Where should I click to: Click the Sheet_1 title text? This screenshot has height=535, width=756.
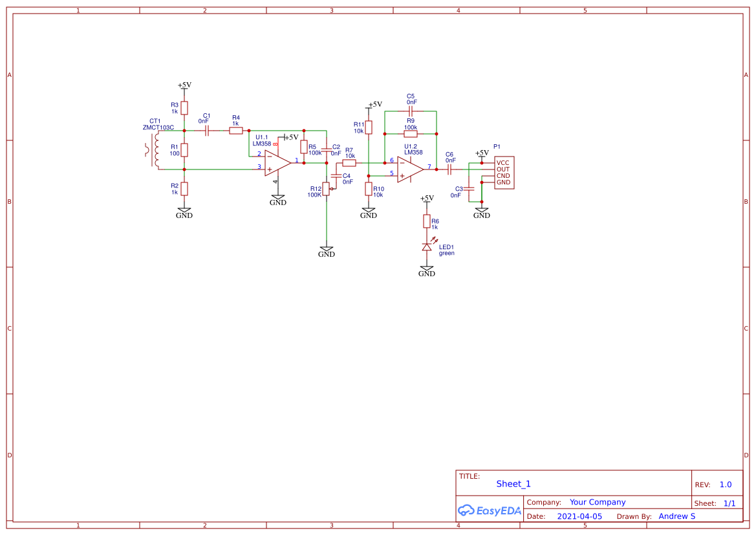pos(513,484)
